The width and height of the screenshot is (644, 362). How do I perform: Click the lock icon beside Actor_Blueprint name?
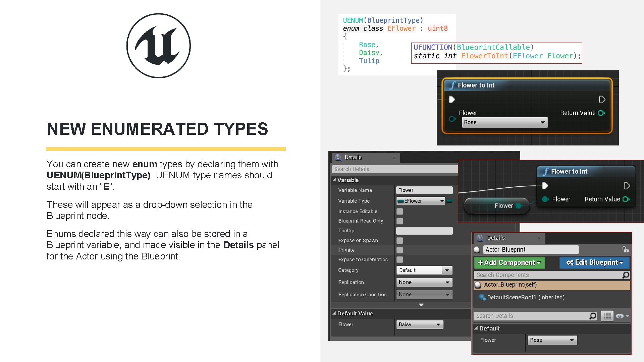(x=626, y=249)
